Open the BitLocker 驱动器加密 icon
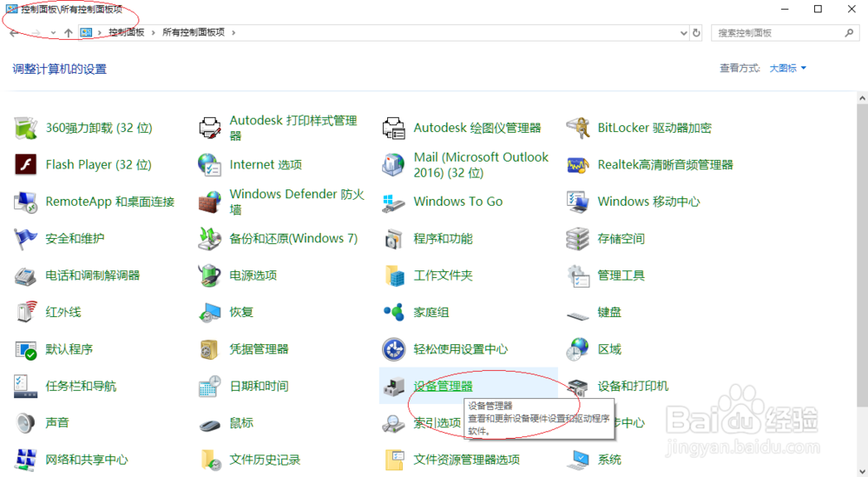868x477 pixels. 578,128
